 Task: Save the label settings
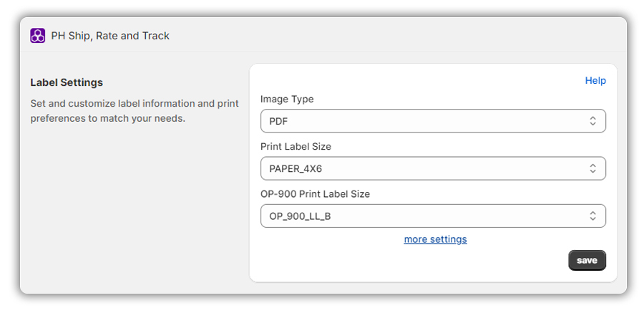587,260
